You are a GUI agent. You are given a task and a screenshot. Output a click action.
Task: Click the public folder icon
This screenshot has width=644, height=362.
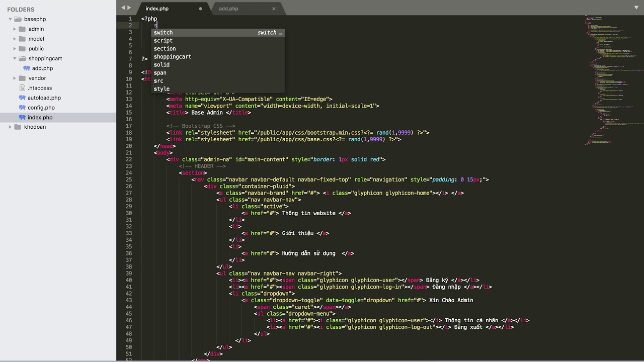pyautogui.click(x=22, y=49)
